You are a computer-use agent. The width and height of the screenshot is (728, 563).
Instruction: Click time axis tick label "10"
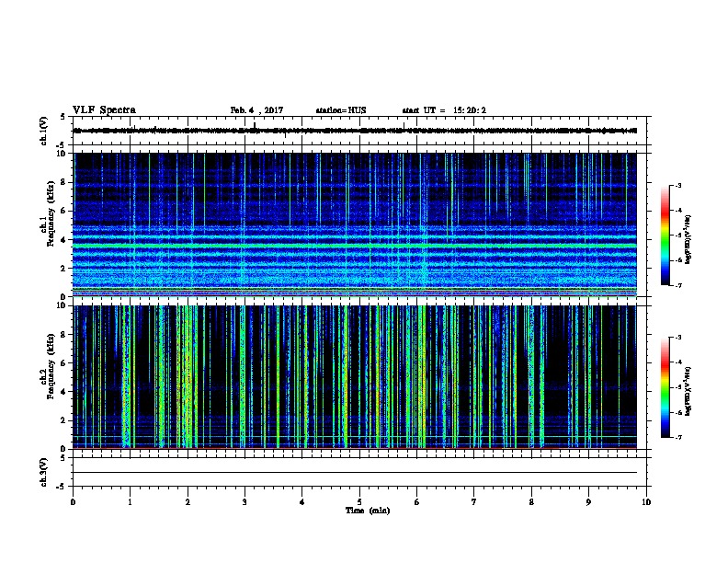pyautogui.click(x=646, y=502)
